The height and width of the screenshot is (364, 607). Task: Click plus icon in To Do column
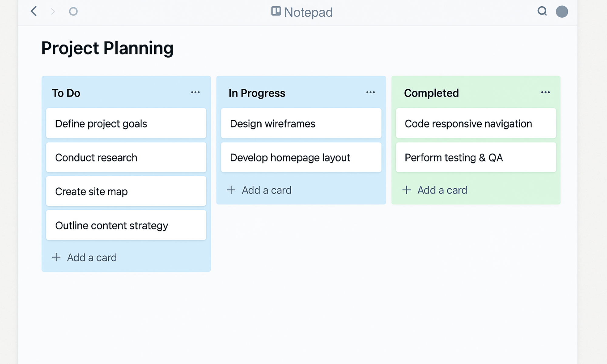click(56, 258)
